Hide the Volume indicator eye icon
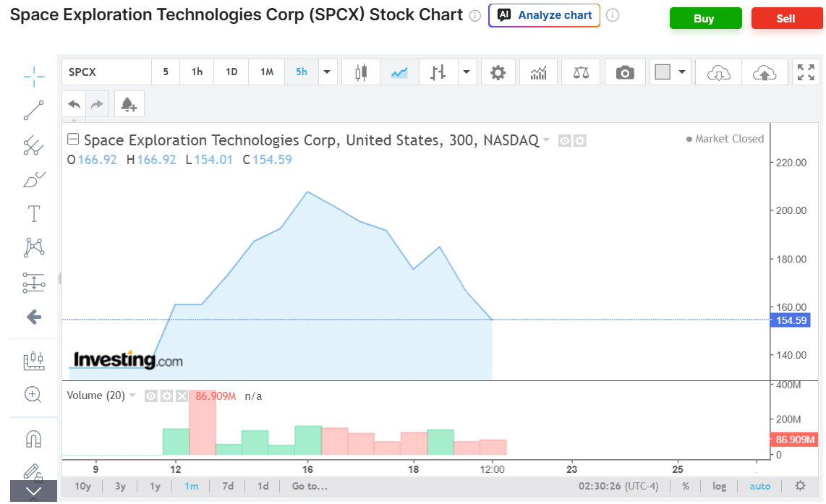Image resolution: width=826 pixels, height=504 pixels. point(150,396)
